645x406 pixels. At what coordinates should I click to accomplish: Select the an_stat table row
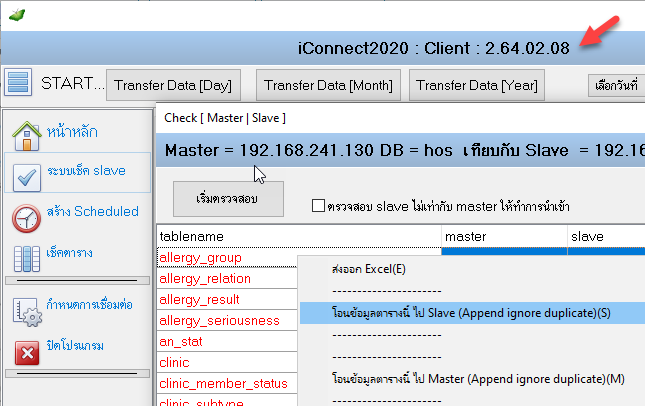[x=227, y=341]
